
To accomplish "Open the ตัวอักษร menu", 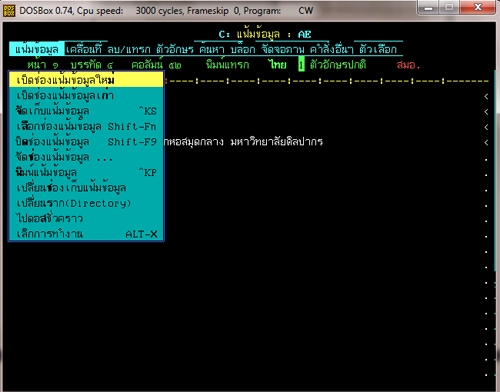I will tap(175, 49).
